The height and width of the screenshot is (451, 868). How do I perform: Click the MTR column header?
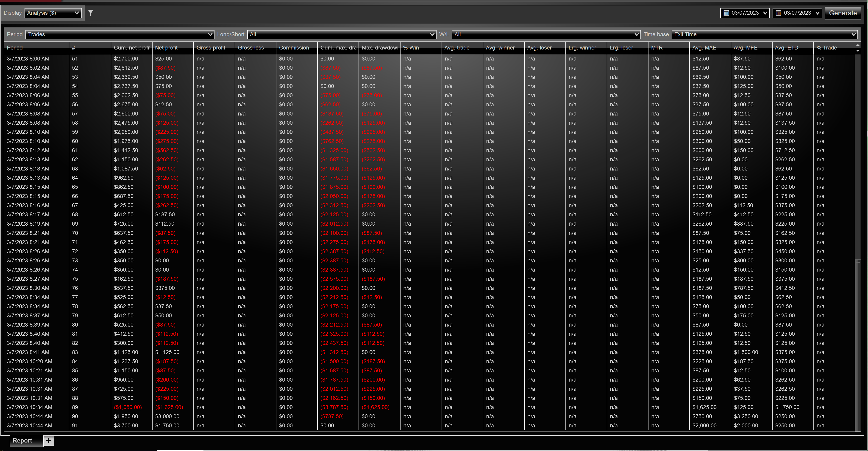coord(668,47)
